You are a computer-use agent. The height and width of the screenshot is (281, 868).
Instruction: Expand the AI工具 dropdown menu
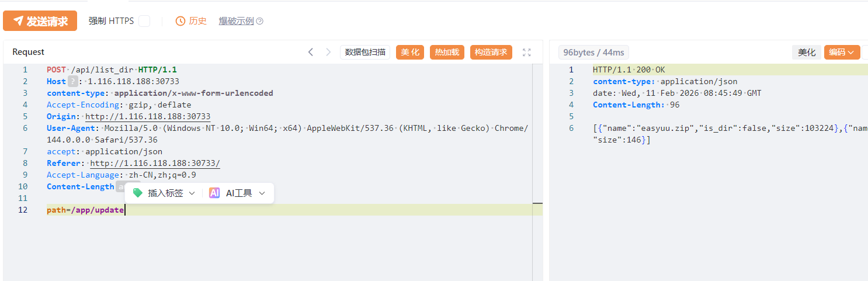[x=262, y=193]
